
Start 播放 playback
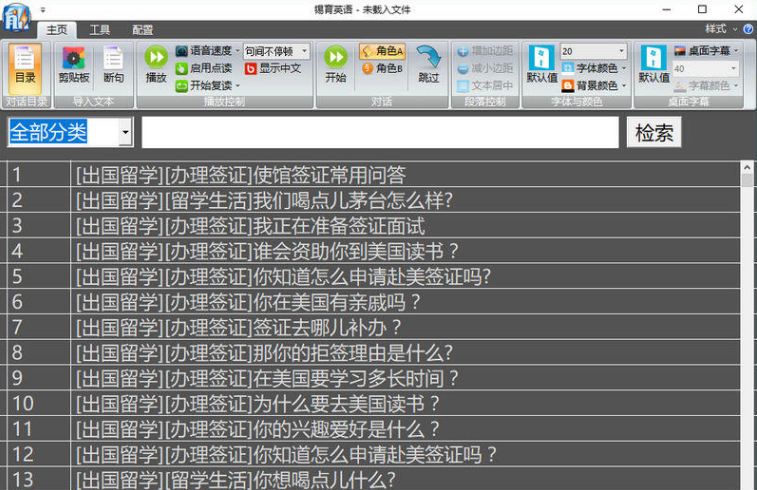(x=156, y=65)
